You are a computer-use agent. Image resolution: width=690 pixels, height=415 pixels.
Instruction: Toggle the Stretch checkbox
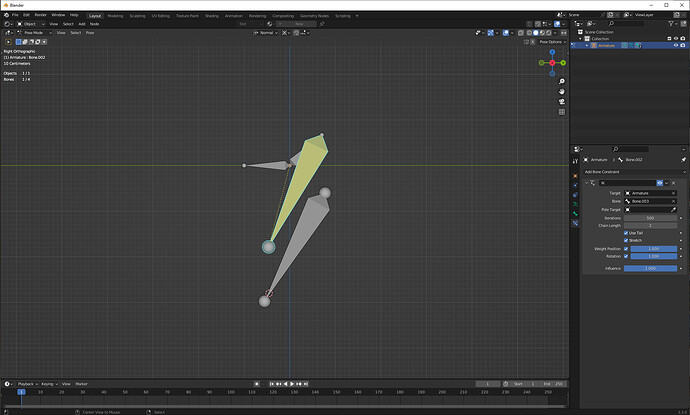(626, 240)
